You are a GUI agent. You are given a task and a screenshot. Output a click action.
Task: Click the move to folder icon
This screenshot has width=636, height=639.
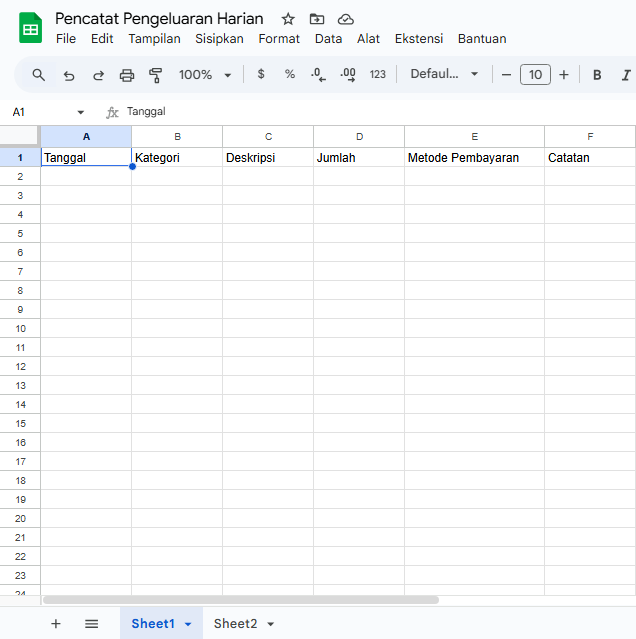click(317, 19)
